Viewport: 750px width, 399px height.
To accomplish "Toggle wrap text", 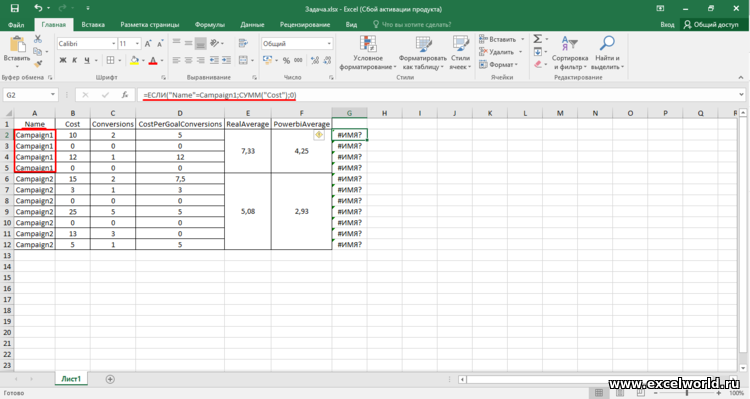I will pos(243,44).
